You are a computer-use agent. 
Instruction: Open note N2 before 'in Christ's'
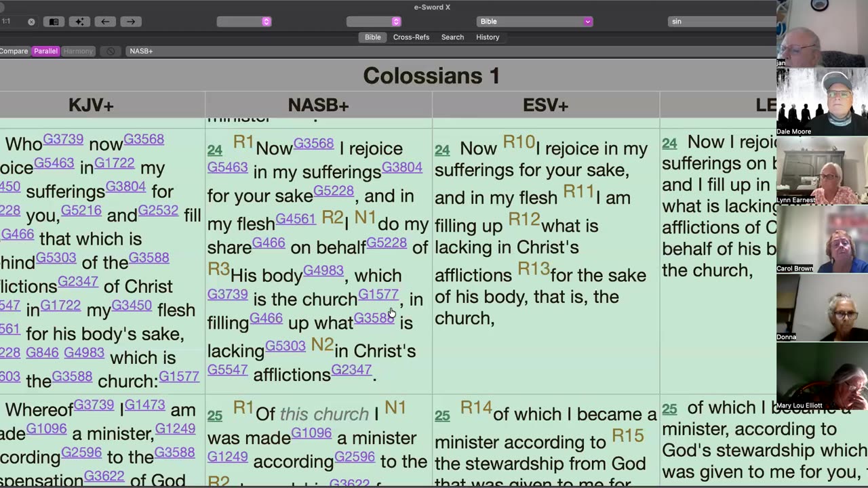tap(322, 345)
